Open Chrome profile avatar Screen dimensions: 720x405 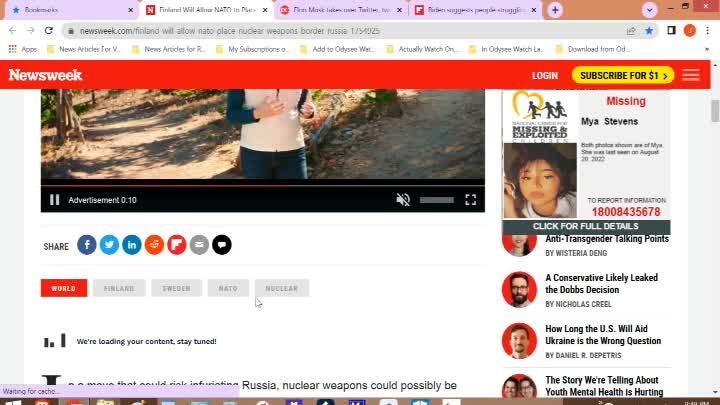pyautogui.click(x=690, y=31)
